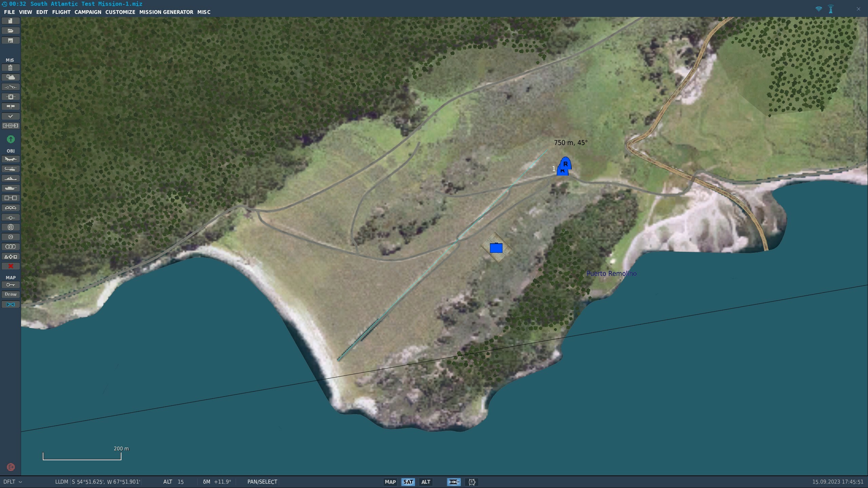Image resolution: width=868 pixels, height=488 pixels.
Task: Add a bridge-shaped template object
Action: click(11, 208)
